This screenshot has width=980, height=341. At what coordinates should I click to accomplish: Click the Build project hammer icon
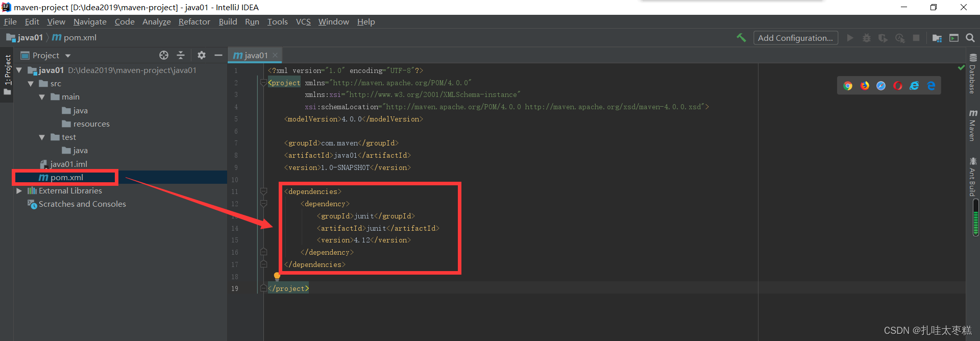click(741, 38)
